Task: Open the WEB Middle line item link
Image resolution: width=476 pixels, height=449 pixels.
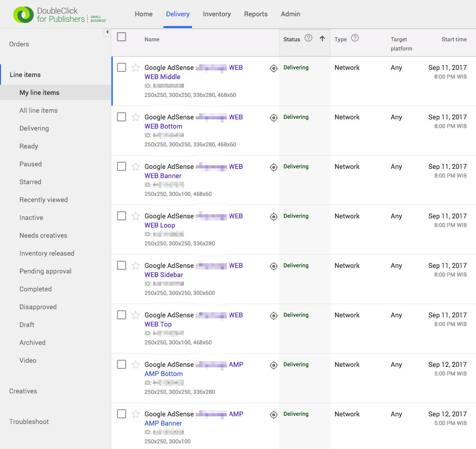Action: tap(162, 77)
